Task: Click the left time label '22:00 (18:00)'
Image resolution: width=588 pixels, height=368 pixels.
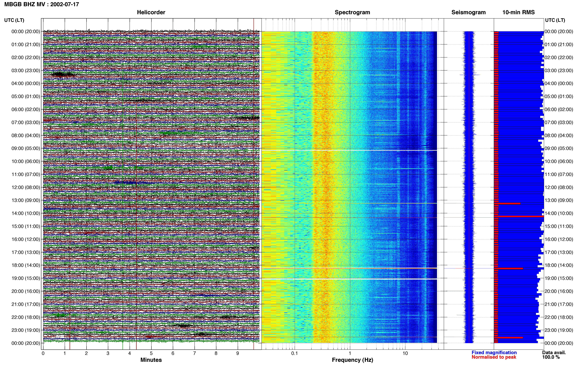Action: [x=26, y=317]
